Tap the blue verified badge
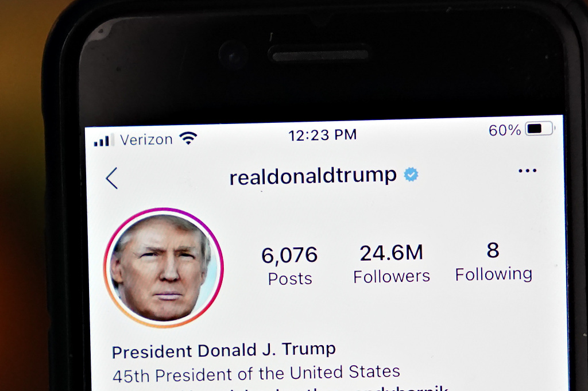Viewport: 588px width, 391px height. [x=411, y=175]
